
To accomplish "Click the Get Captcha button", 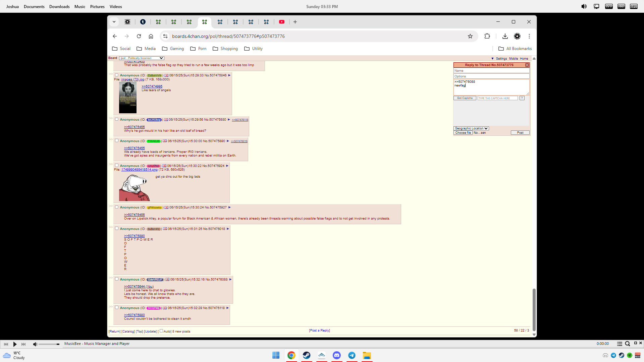I will [465, 98].
